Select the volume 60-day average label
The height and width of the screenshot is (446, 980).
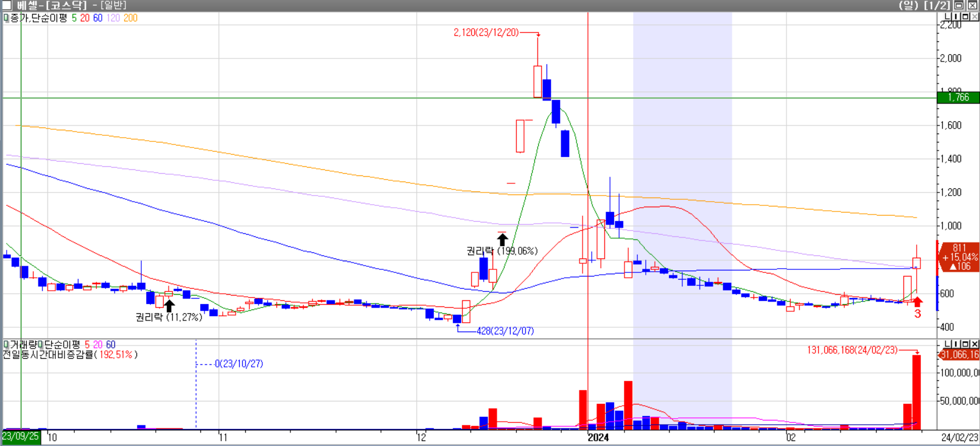[111, 345]
